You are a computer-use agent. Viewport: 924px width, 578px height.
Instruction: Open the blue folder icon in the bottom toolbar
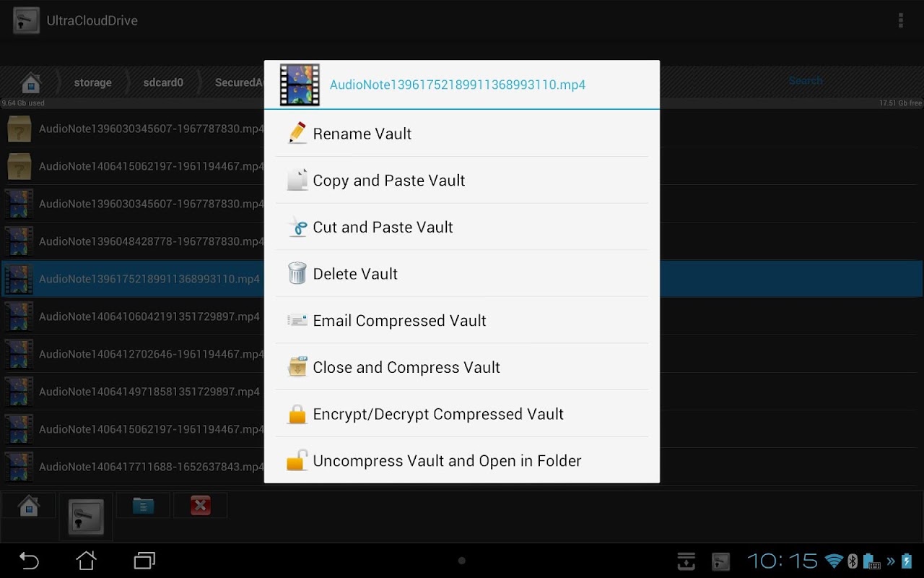143,505
